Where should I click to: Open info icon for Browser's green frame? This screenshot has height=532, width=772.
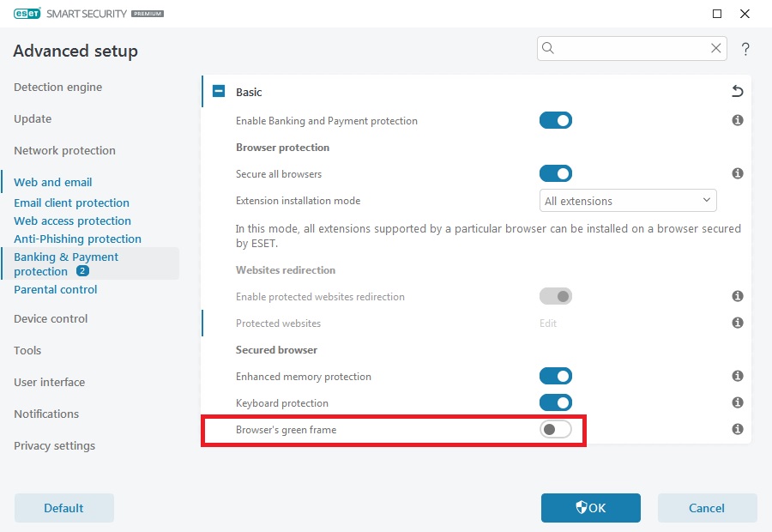pos(737,429)
